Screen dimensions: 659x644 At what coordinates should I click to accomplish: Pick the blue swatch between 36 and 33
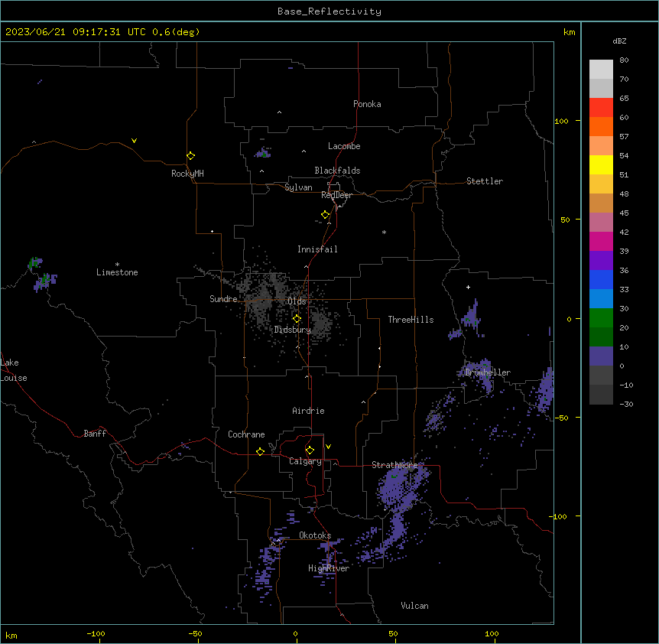pos(601,279)
